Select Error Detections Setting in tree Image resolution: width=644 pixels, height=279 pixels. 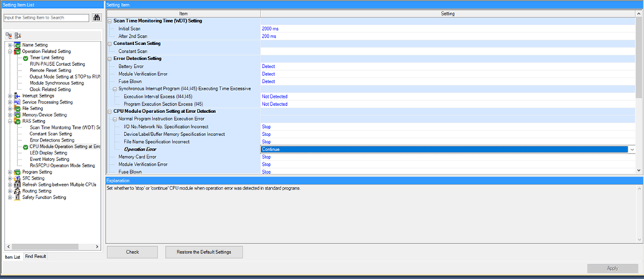point(52,140)
